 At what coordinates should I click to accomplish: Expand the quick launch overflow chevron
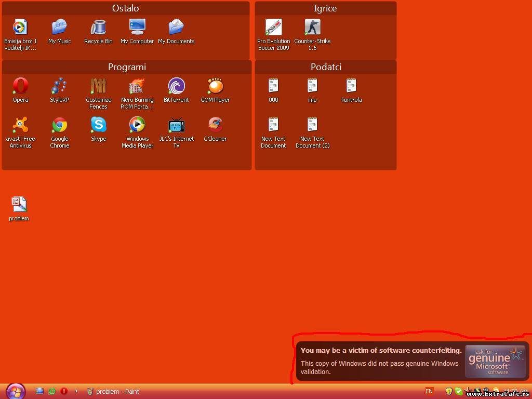tap(76, 391)
